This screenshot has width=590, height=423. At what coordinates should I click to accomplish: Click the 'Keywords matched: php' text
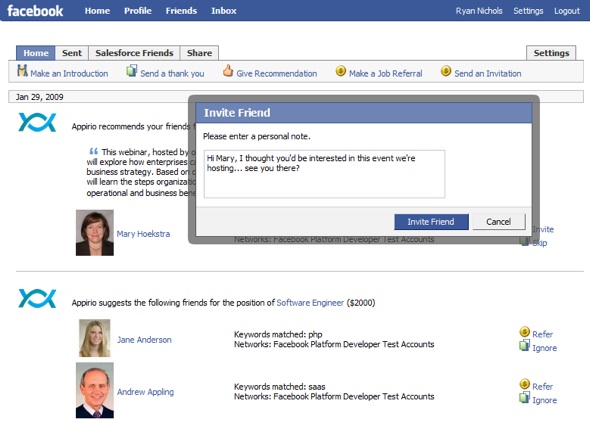coord(278,334)
